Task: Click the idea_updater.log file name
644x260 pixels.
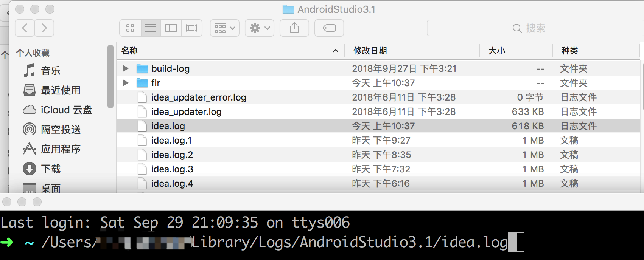Action: click(187, 111)
